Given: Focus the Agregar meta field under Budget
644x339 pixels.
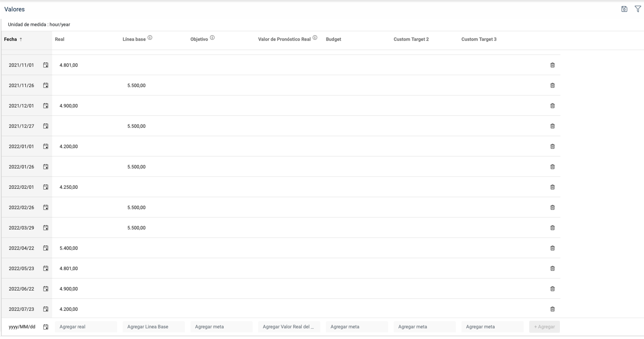Looking at the screenshot, I should [357, 327].
